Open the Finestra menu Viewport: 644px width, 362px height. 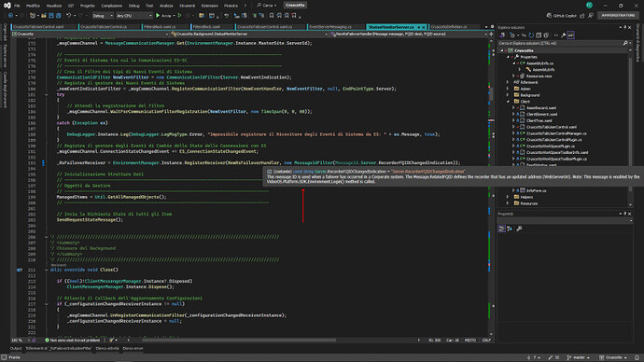231,6
